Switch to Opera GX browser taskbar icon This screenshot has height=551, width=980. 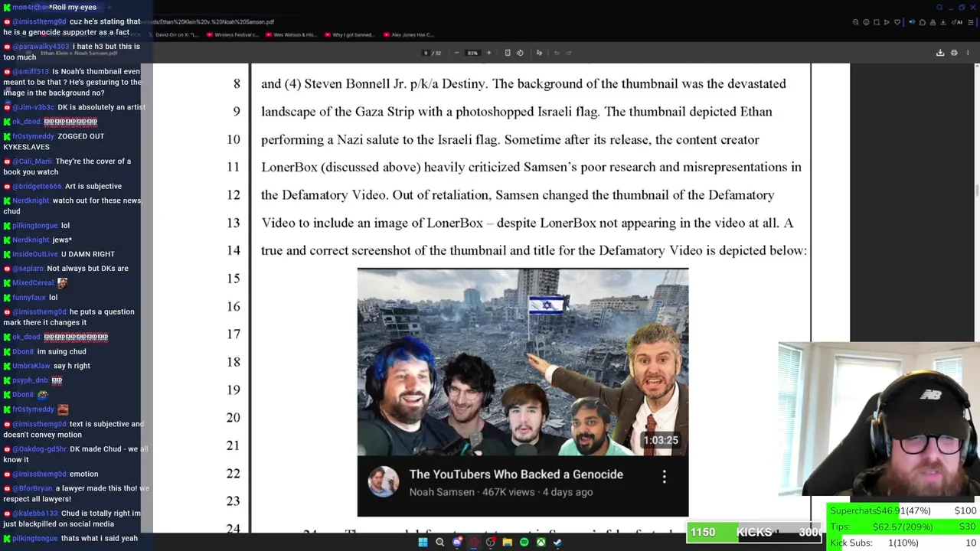click(x=474, y=543)
